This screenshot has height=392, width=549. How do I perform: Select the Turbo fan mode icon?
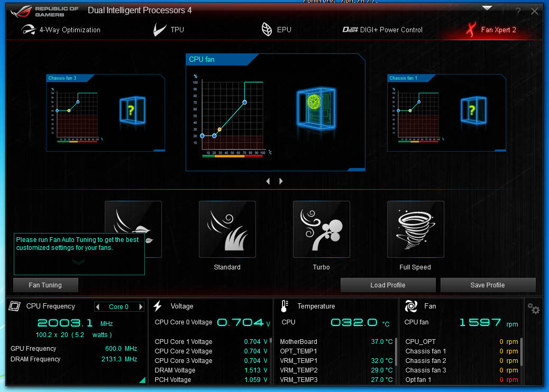click(x=321, y=229)
